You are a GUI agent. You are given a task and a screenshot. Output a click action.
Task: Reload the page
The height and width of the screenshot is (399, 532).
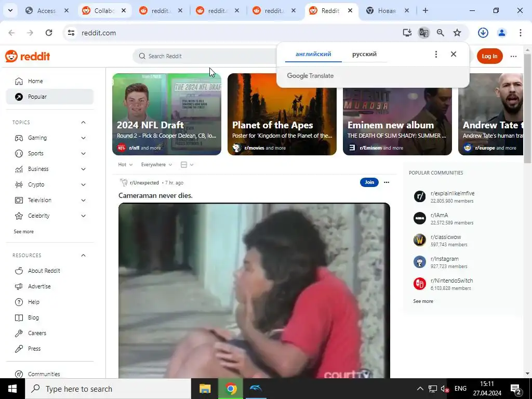tap(49, 33)
